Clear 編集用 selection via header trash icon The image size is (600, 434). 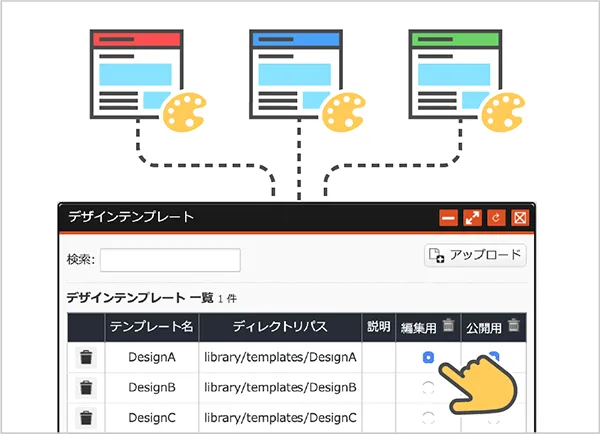pos(449,325)
